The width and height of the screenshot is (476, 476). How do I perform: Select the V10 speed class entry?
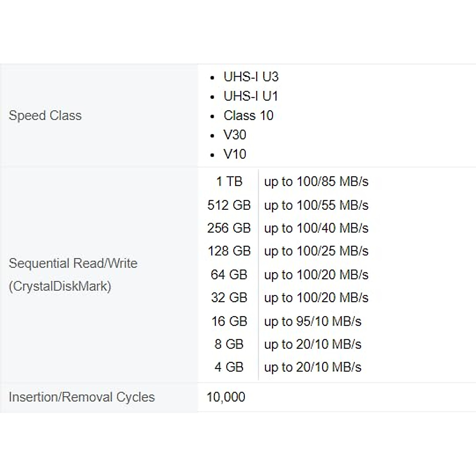tap(235, 154)
